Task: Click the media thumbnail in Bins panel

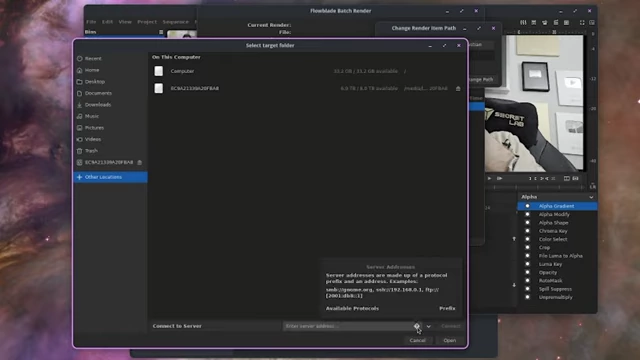Action: click(182, 34)
